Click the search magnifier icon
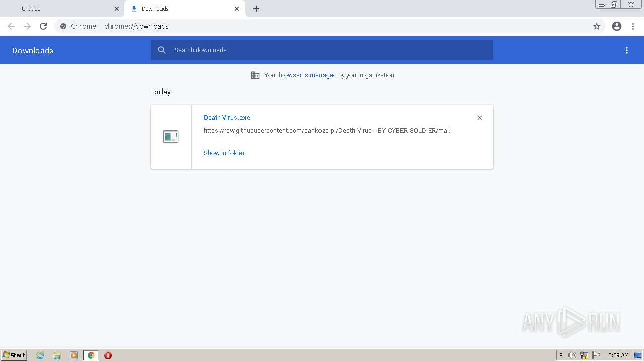 (162, 50)
